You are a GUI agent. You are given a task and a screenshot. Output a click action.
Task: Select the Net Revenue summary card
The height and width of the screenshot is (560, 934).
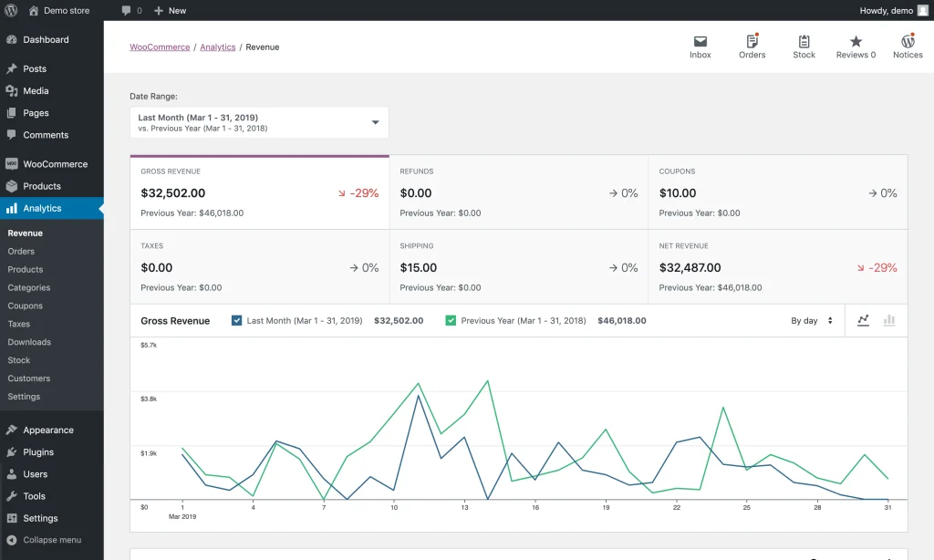pyautogui.click(x=777, y=266)
